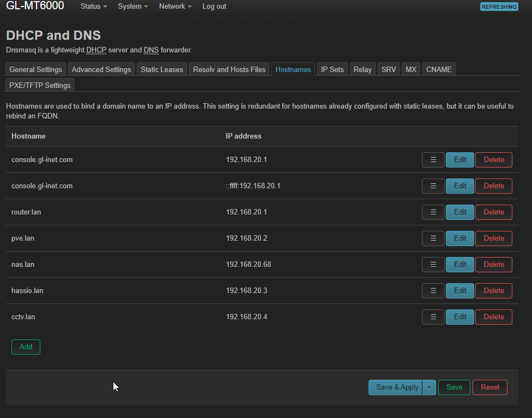
Task: Open the Status dropdown menu
Action: (x=93, y=7)
